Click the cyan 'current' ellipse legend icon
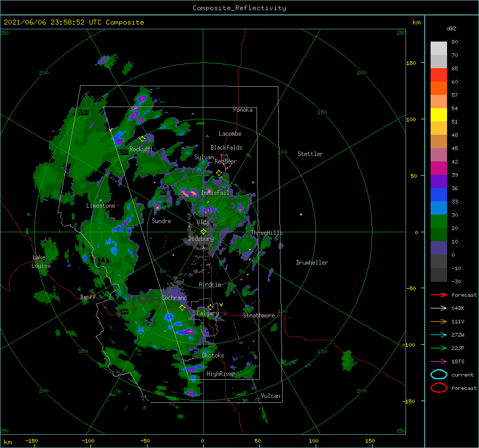Image resolution: width=479 pixels, height=448 pixels. pos(439,374)
